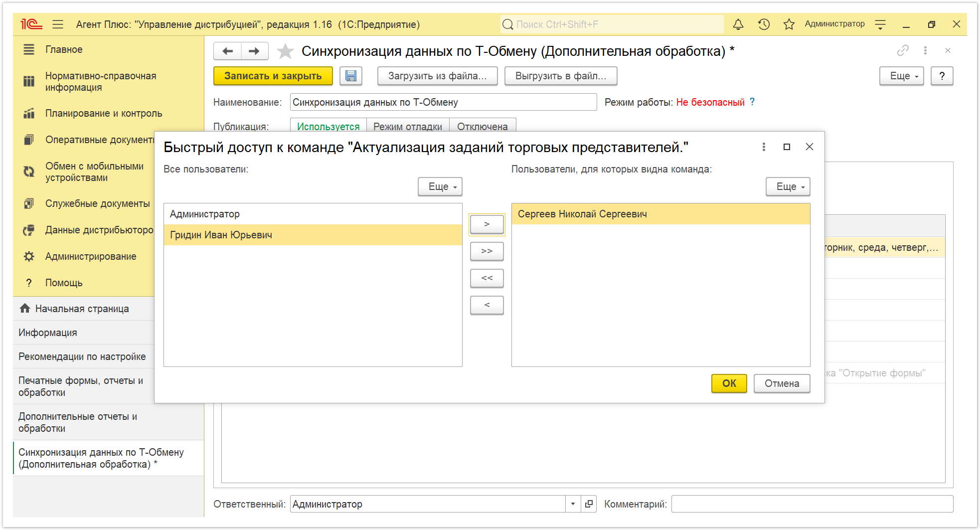The width and height of the screenshot is (980, 530).
Task: Open Нормативно-справочная информация section
Action: coord(101,81)
